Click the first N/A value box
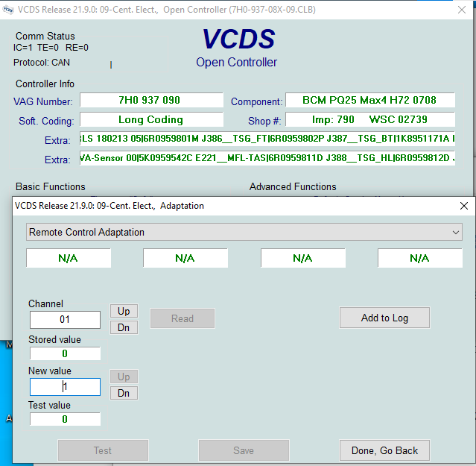 [69, 258]
